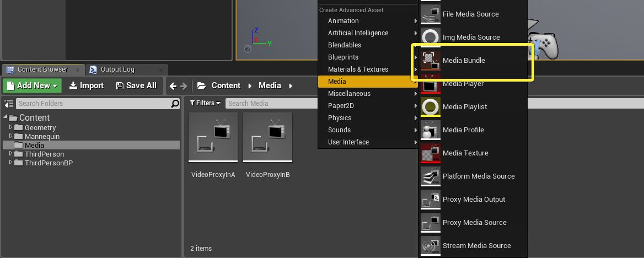The height and width of the screenshot is (258, 644).
Task: Collapse the Content root folder
Action: pos(6,117)
